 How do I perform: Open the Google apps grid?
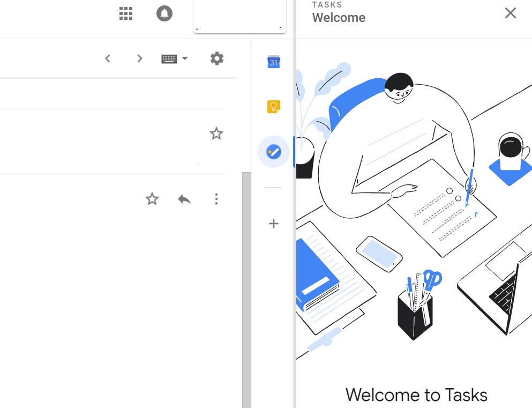(x=125, y=14)
